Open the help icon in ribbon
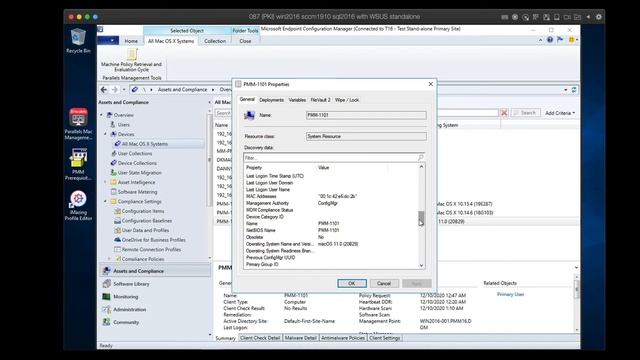 click(x=550, y=40)
